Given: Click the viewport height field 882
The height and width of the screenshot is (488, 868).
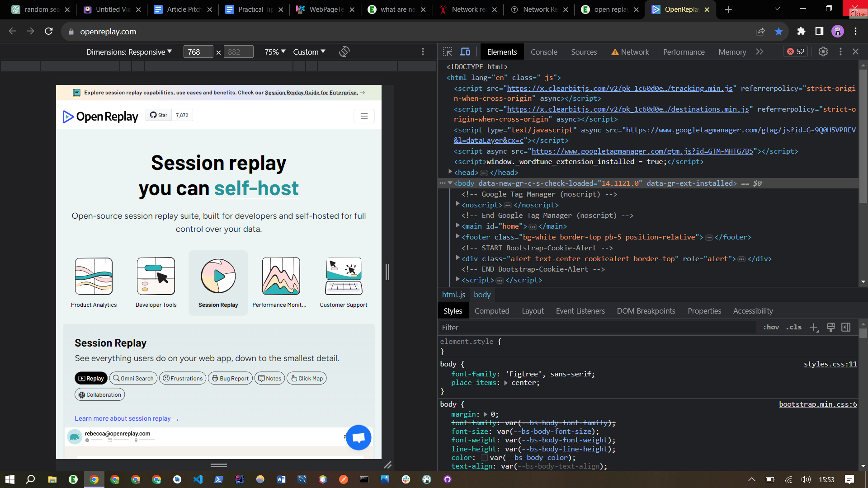Looking at the screenshot, I should [x=238, y=52].
